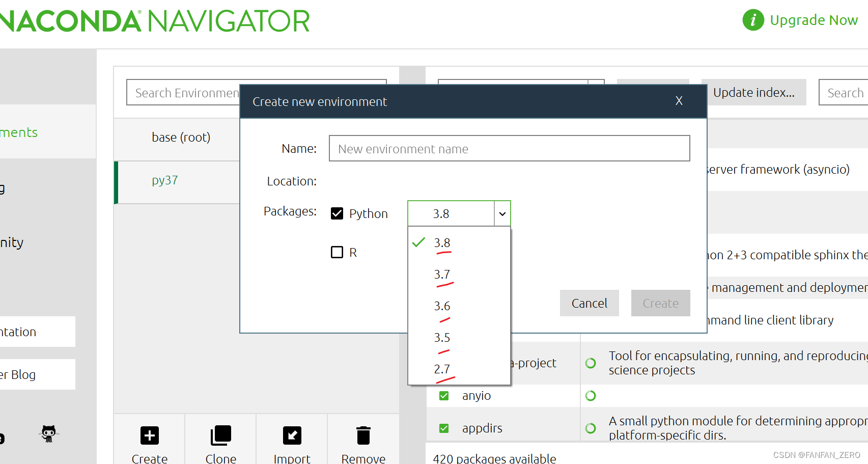Select Python version 3.7 option
Screen dimensions: 868x464
tap(459, 275)
